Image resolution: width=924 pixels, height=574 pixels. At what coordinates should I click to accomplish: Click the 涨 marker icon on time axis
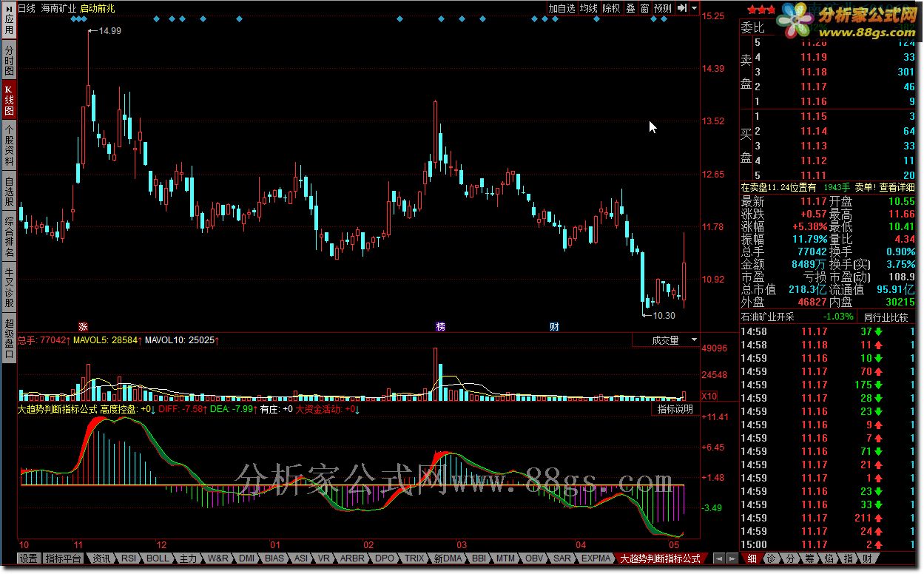pyautogui.click(x=83, y=326)
